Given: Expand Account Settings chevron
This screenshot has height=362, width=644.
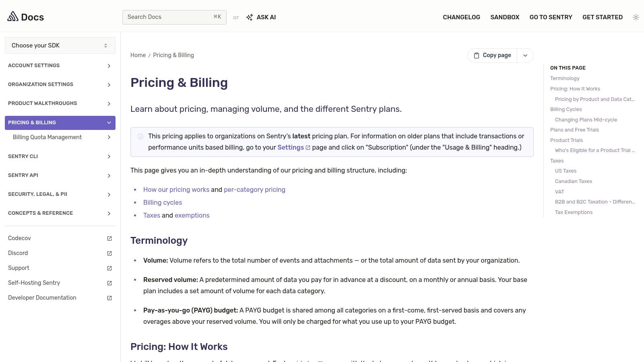Looking at the screenshot, I should click(109, 66).
